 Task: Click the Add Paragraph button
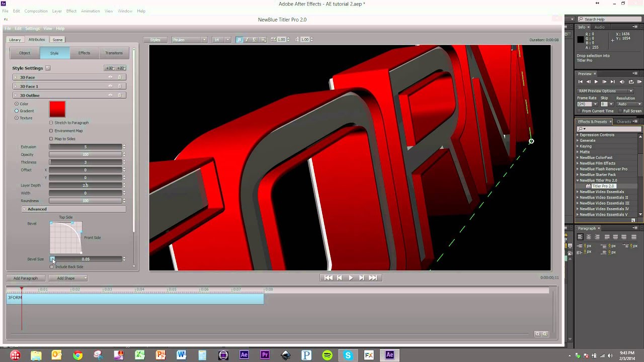(26, 278)
